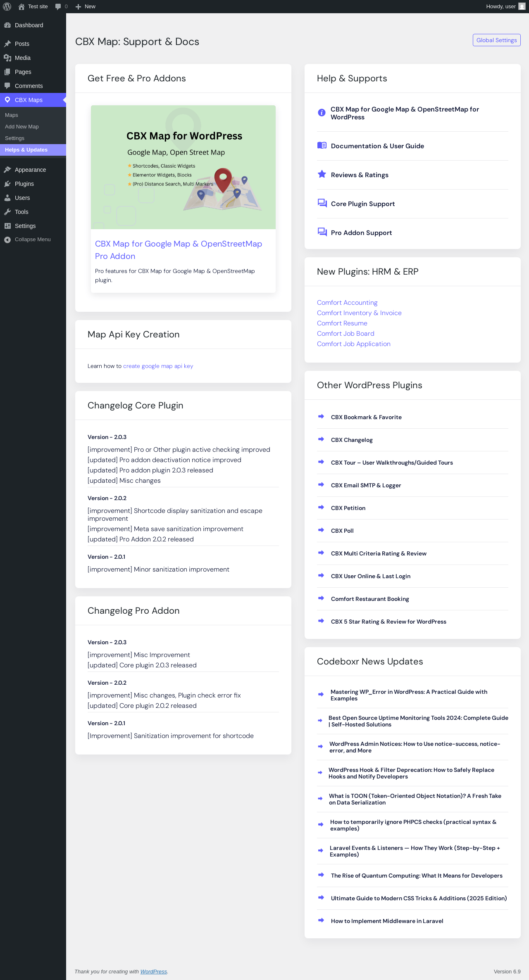Click the info icon beside CBX Map for Google Map
This screenshot has height=980, width=529.
pyautogui.click(x=322, y=113)
